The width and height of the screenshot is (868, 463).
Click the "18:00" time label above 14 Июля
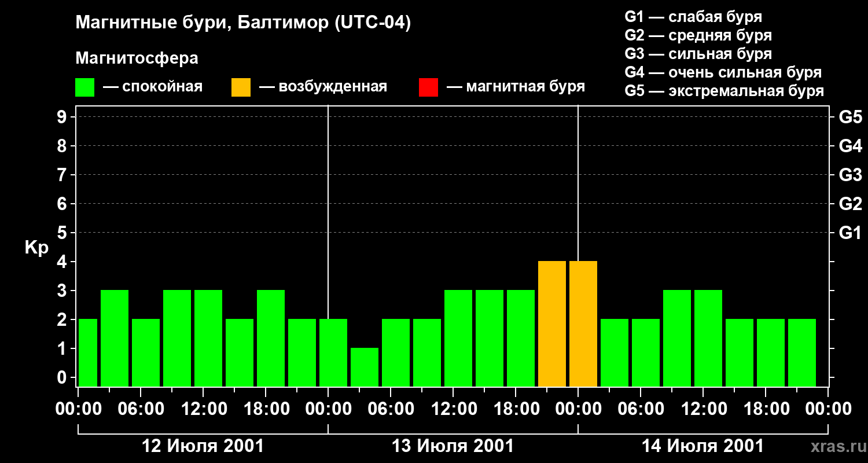click(x=766, y=409)
